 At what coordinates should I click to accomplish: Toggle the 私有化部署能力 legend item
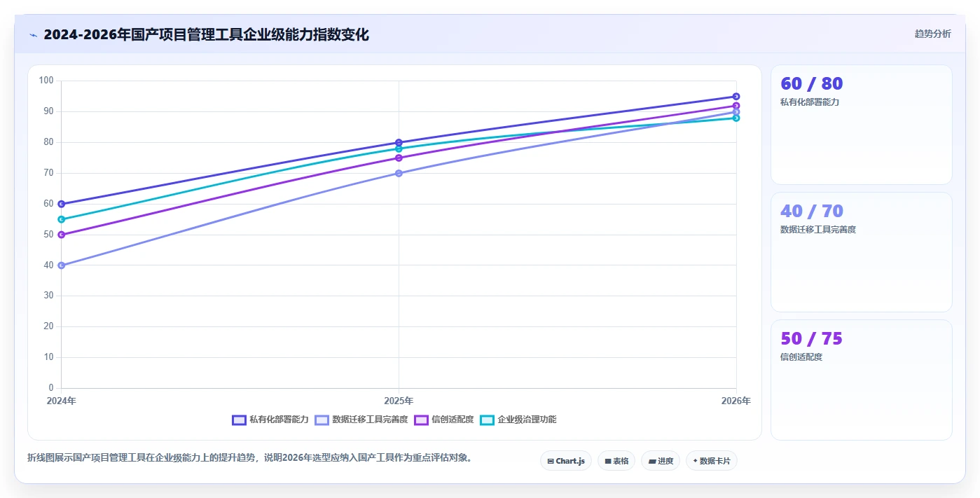pos(270,420)
